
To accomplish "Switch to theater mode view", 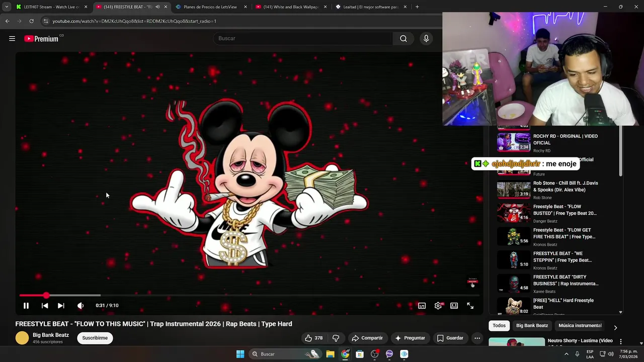I will pyautogui.click(x=454, y=306).
